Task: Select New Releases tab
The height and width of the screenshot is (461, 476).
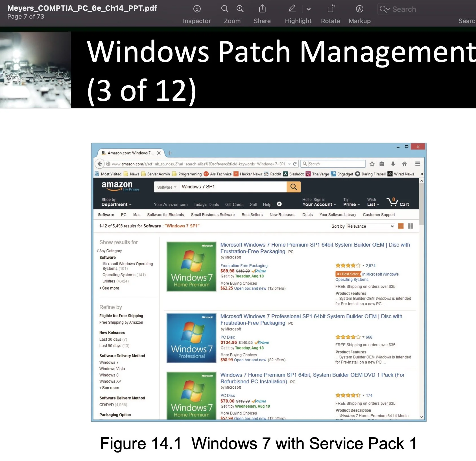Action: (x=282, y=215)
